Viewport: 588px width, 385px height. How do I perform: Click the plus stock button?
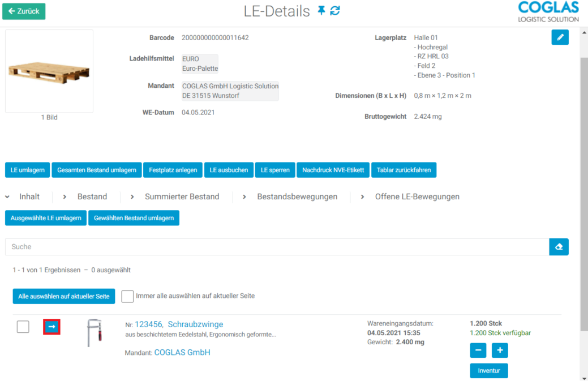(499, 350)
